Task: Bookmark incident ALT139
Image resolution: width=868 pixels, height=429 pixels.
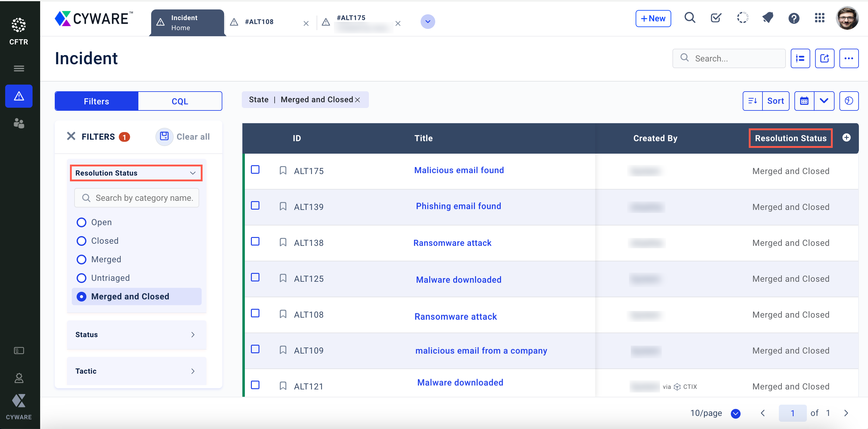Action: coord(283,206)
